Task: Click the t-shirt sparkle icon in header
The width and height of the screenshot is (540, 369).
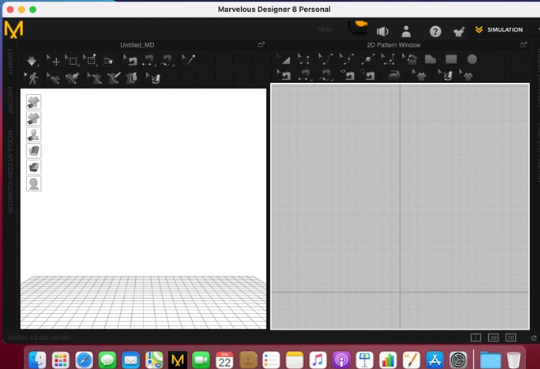Action: 459,32
